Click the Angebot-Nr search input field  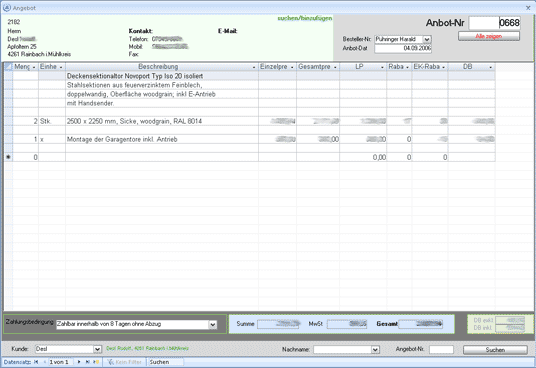click(x=441, y=350)
